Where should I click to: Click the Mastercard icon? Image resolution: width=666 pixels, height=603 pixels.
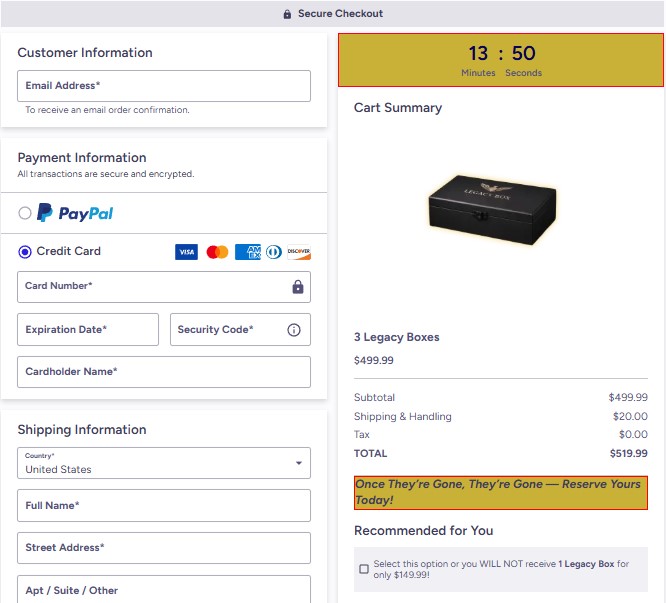[x=217, y=252]
